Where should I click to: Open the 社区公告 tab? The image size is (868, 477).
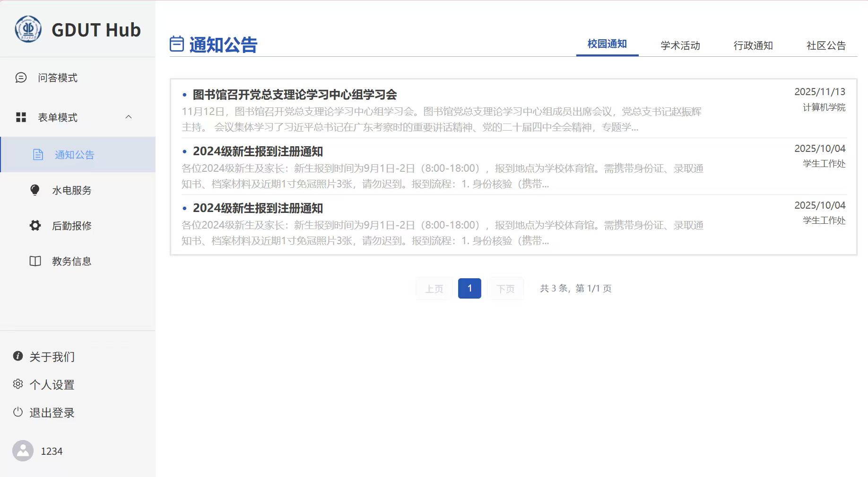825,45
